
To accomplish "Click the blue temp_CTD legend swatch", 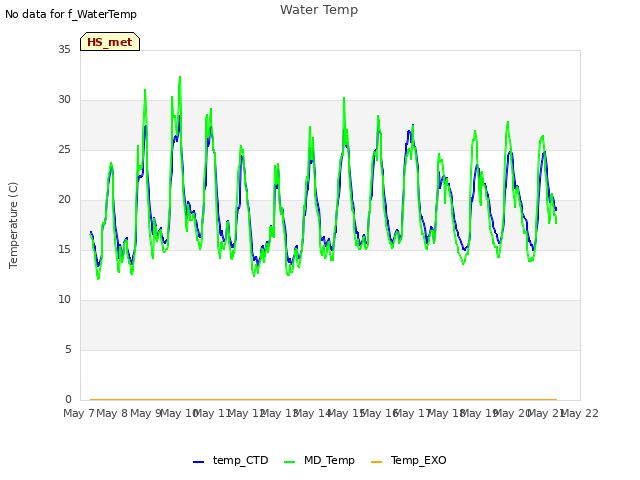I will tap(198, 462).
